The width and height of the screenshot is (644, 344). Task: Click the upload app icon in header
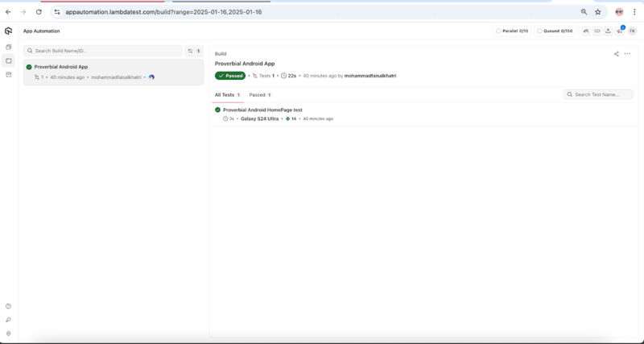pos(609,31)
